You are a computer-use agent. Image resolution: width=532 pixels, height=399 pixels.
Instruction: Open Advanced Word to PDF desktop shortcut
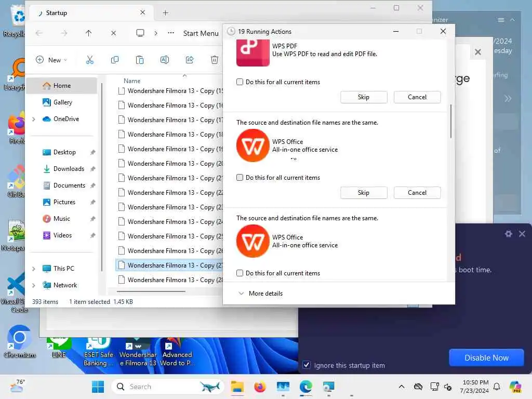point(177,351)
